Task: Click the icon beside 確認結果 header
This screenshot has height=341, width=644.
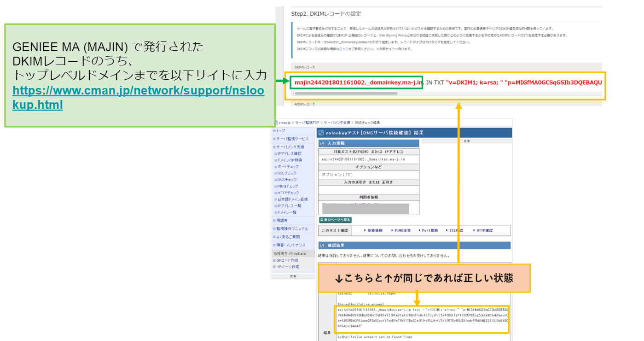Action: click(x=322, y=246)
